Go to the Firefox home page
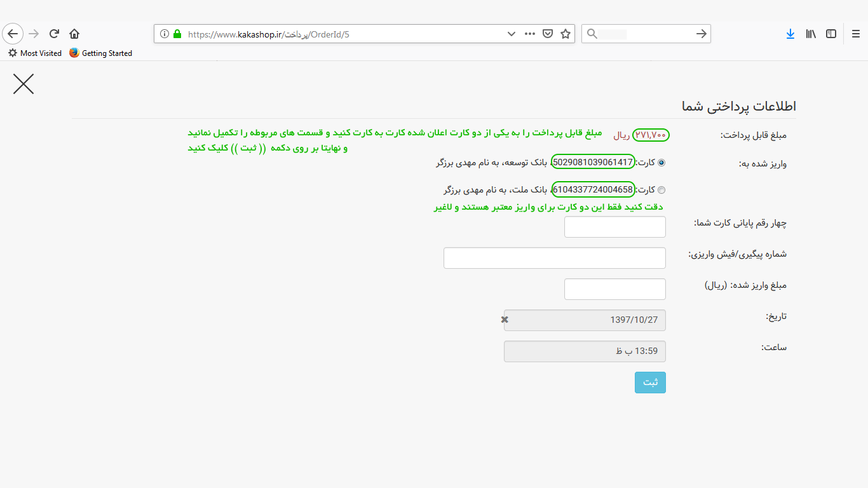Screen dimensions: 868x488 pyautogui.click(x=74, y=34)
